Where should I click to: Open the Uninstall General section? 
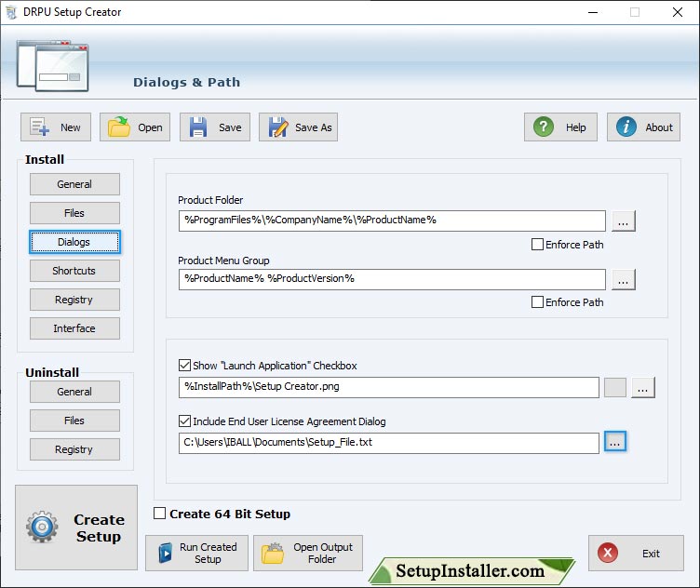coord(74,392)
